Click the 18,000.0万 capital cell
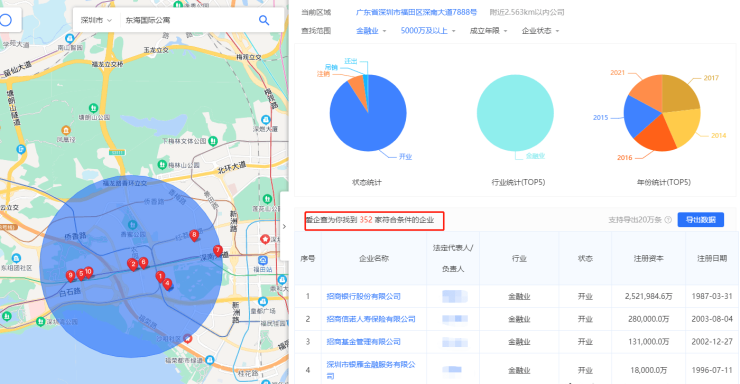The image size is (740, 384). (x=648, y=370)
